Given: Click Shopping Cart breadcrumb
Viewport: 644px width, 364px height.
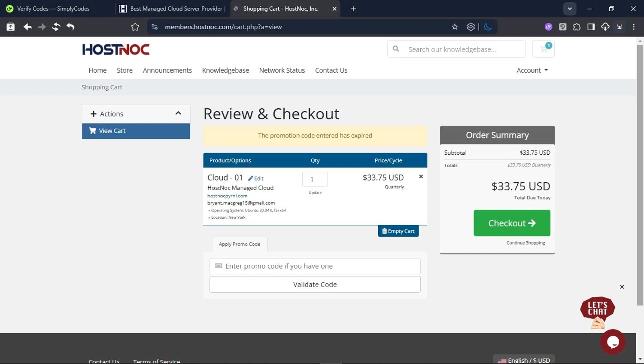Looking at the screenshot, I should [102, 87].
